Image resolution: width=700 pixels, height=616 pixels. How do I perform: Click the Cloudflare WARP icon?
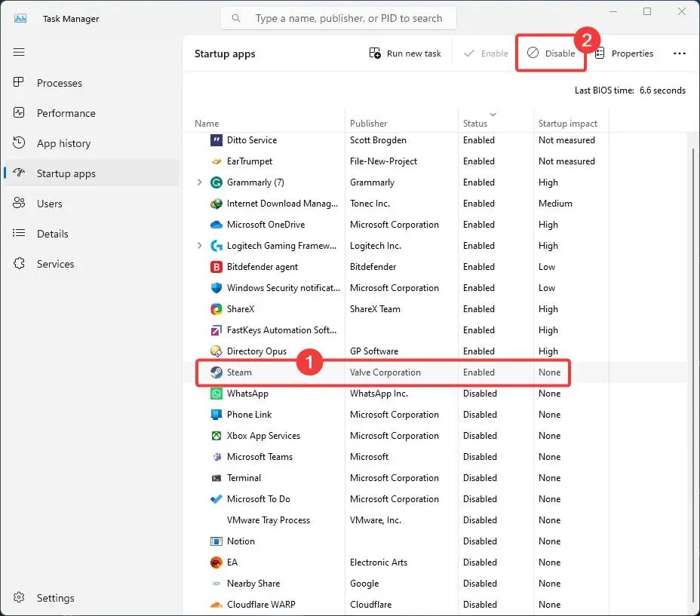tap(216, 605)
